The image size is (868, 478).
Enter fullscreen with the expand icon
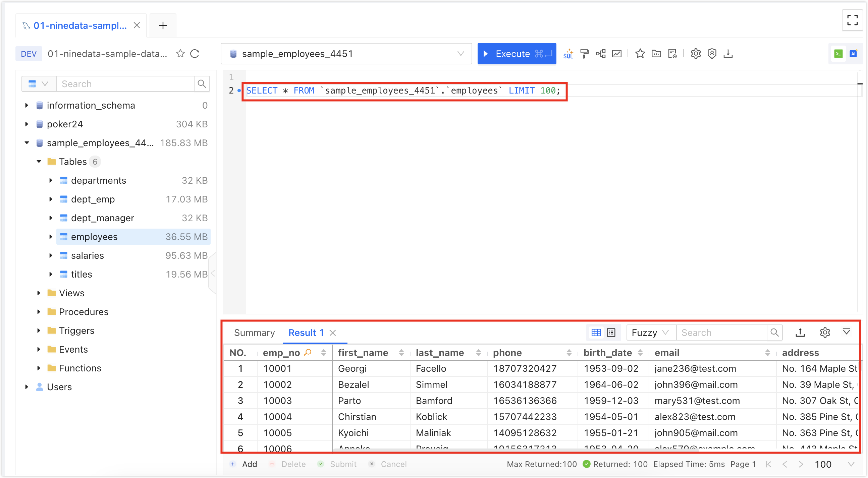pos(852,20)
